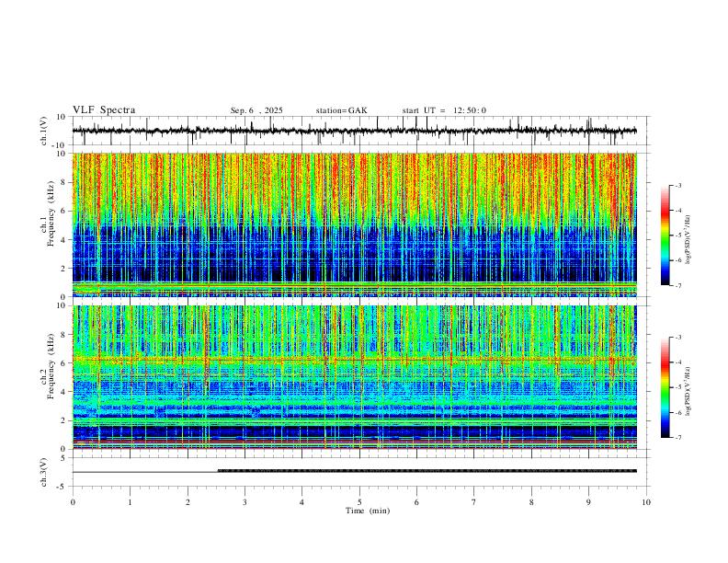Click the "-7" tick on ch.2 colorbar
Screen dimensions: 728x563
[x=677, y=438]
